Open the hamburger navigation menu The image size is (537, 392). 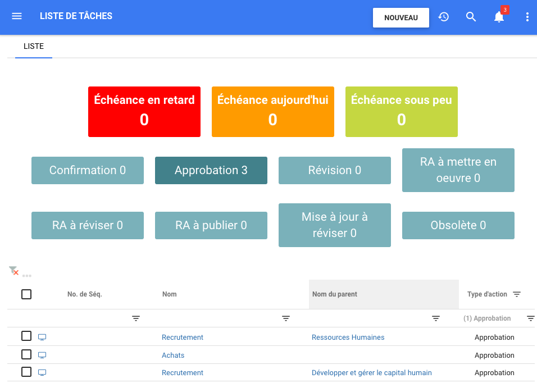(17, 16)
